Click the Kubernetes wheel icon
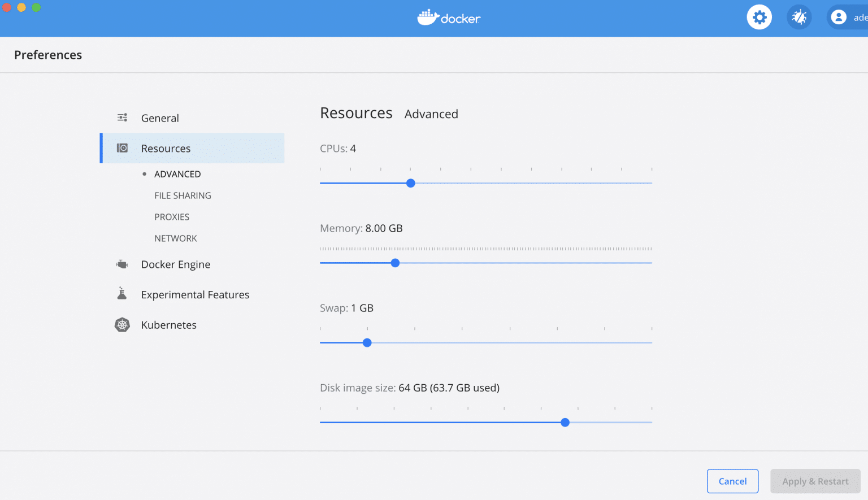Image resolution: width=868 pixels, height=500 pixels. 122,325
